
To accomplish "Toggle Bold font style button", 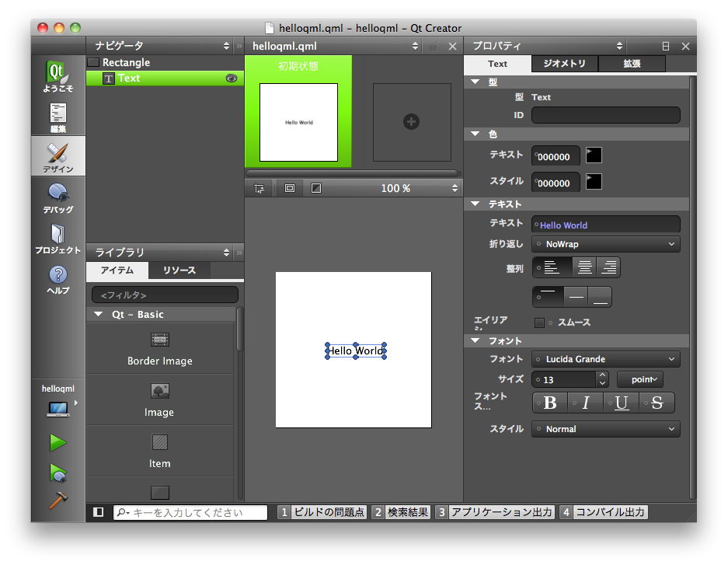I will coord(550,403).
